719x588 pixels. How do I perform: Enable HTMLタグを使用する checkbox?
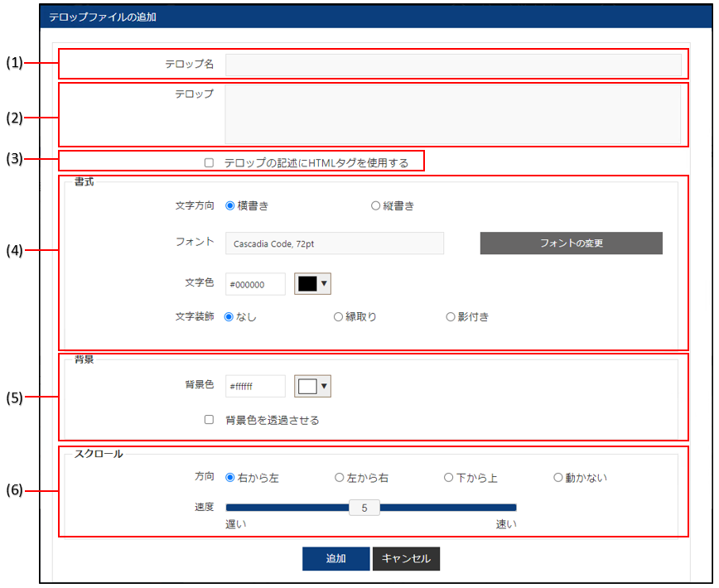[x=209, y=162]
